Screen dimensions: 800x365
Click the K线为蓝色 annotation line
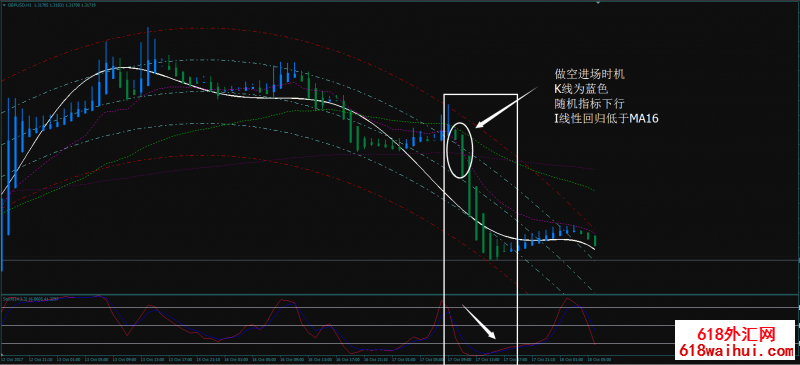581,89
